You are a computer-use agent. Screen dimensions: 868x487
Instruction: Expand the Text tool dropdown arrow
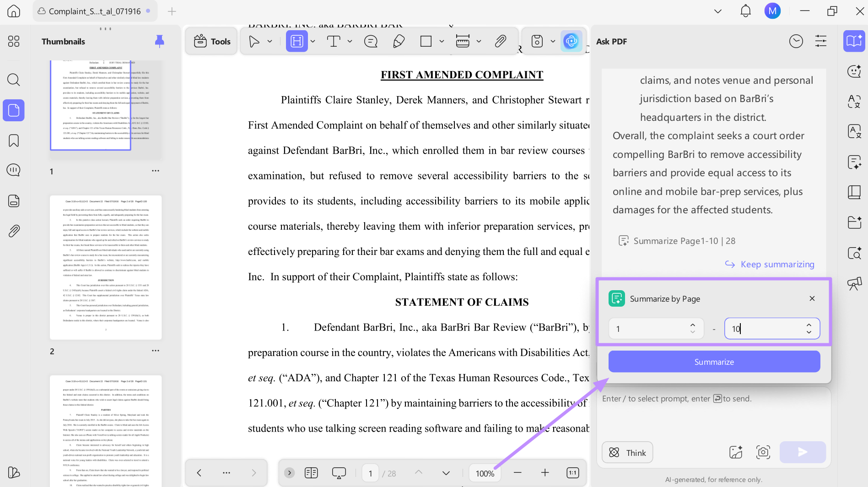click(350, 41)
